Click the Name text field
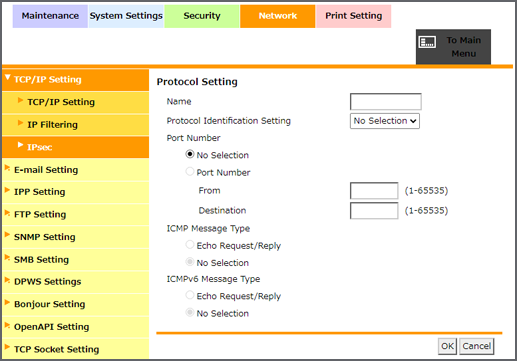 [386, 101]
